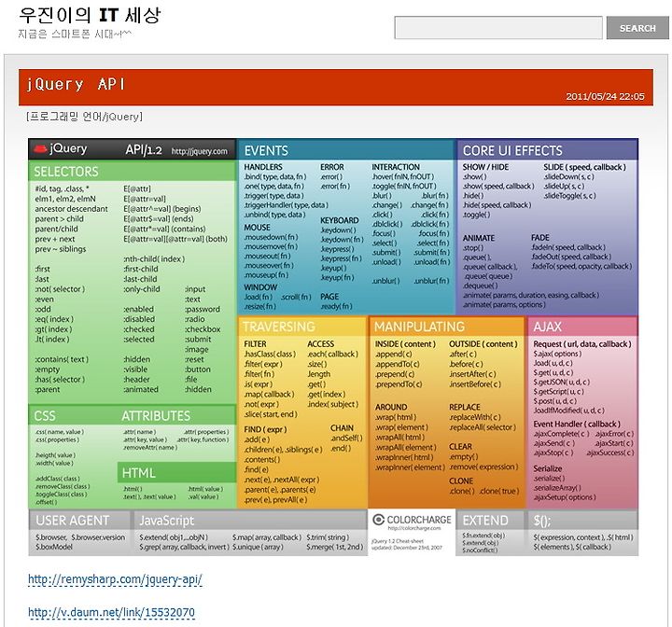Click the blog search input field
The width and height of the screenshot is (672, 627).
click(498, 28)
